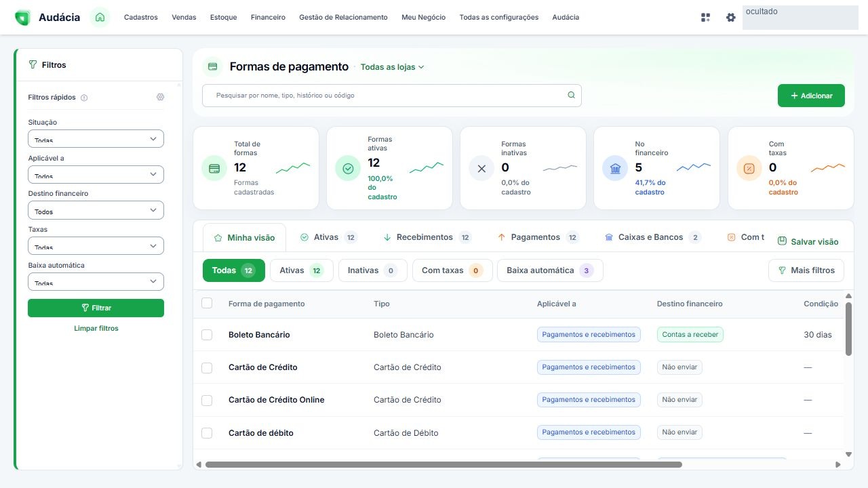Open the Cadastros menu
The image size is (868, 488).
[141, 18]
